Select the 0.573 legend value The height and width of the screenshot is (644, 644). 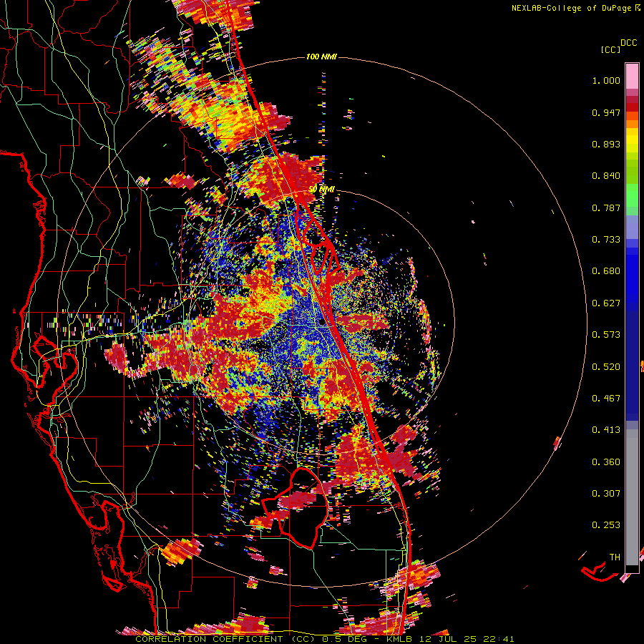point(606,335)
